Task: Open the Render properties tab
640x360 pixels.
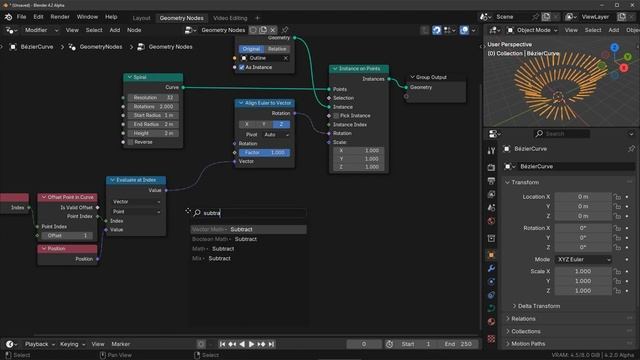Action: [491, 168]
